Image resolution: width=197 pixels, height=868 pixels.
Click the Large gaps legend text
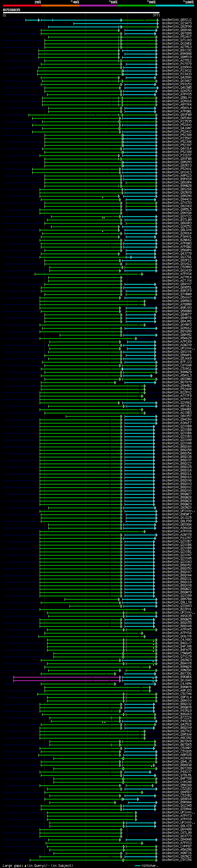(x=38, y=865)
